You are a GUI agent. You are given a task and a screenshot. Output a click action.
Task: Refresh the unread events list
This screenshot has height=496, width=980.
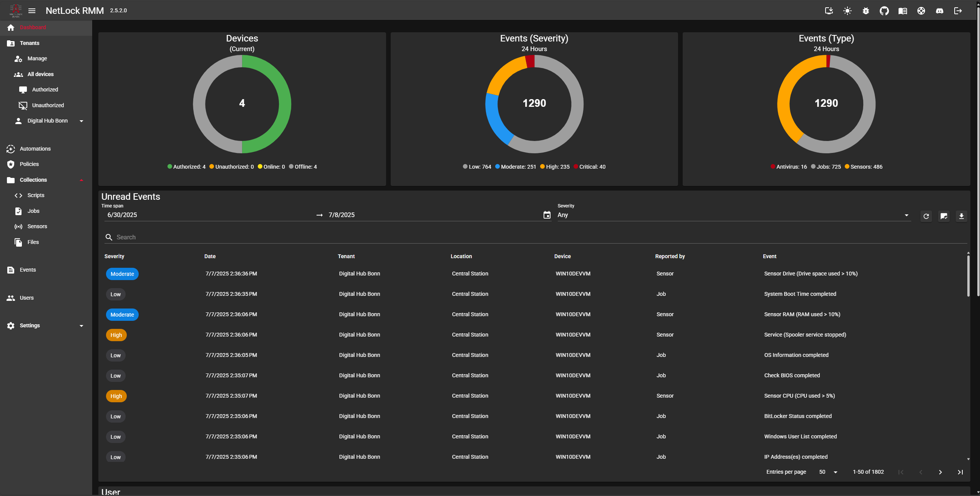point(926,216)
